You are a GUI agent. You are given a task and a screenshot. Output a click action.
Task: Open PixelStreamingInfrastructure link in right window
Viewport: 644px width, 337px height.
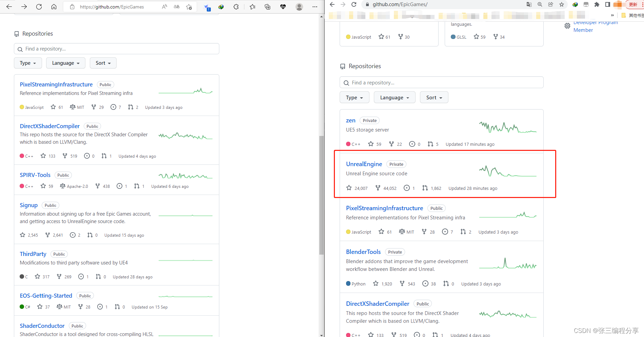384,208
